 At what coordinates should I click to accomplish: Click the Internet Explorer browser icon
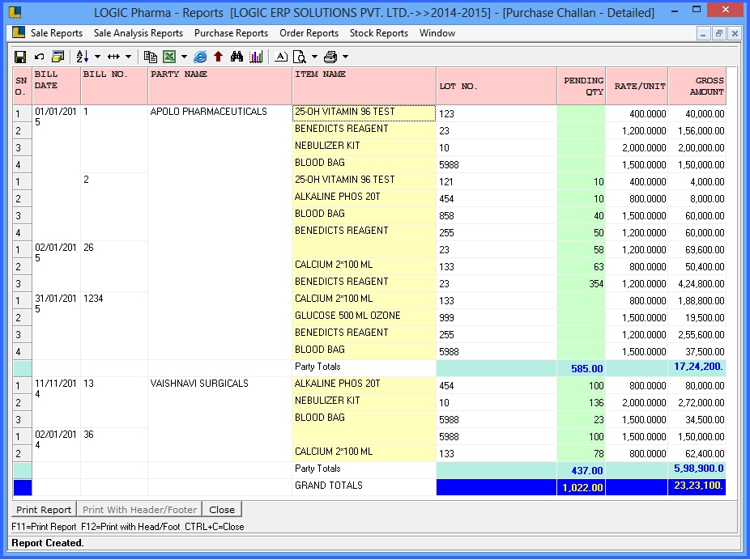[x=200, y=57]
